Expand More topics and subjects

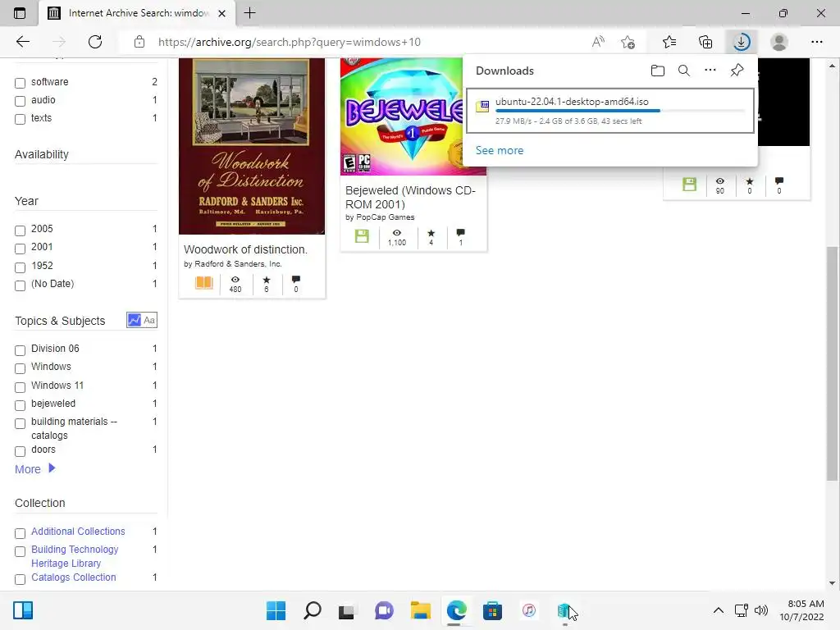34,469
